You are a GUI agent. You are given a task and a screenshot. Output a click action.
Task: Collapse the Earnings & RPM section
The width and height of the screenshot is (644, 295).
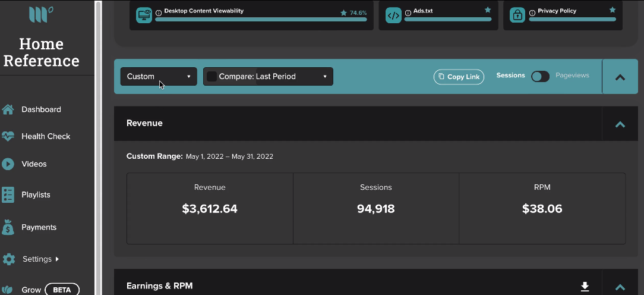tap(620, 287)
